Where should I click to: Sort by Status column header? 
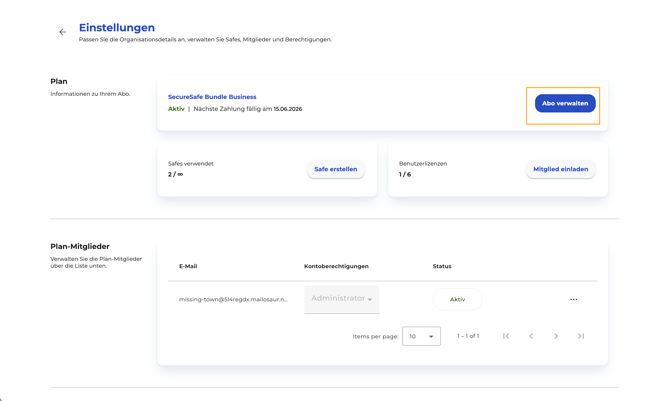coord(442,266)
